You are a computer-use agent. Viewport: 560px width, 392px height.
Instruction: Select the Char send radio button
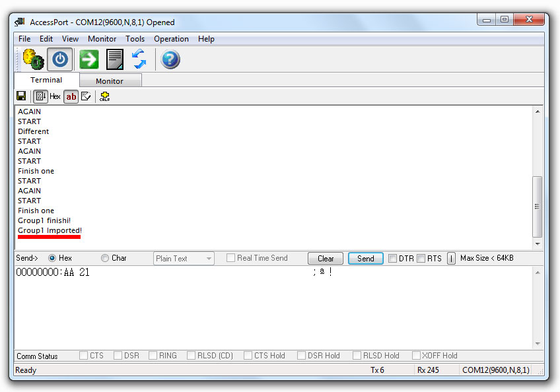[104, 258]
